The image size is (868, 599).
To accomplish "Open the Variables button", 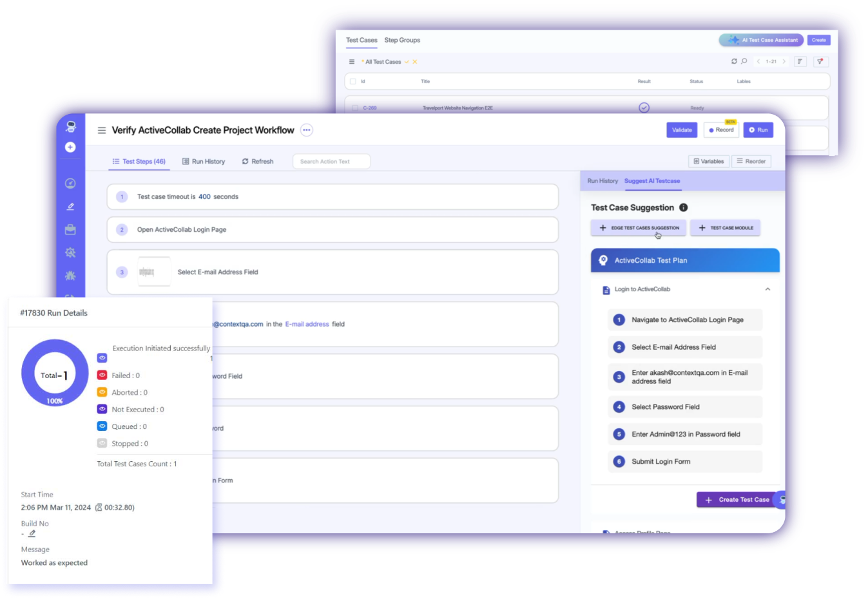I will coord(709,162).
